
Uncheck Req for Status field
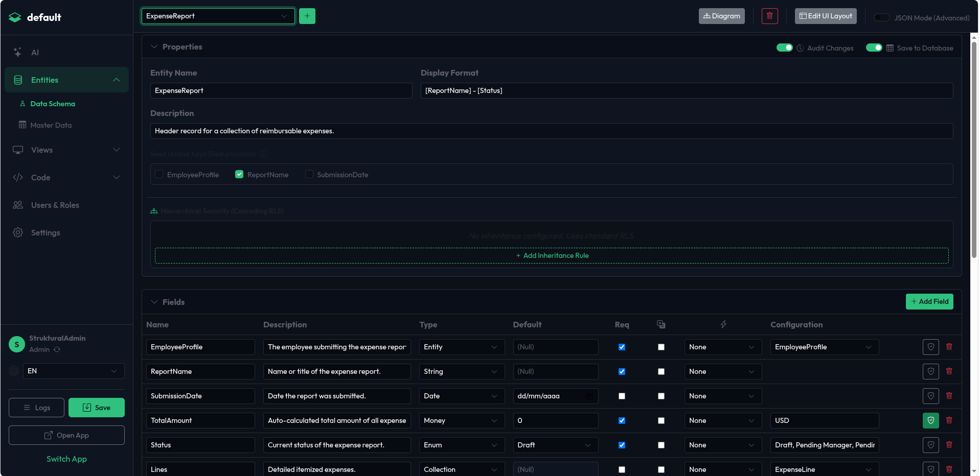pos(622,445)
